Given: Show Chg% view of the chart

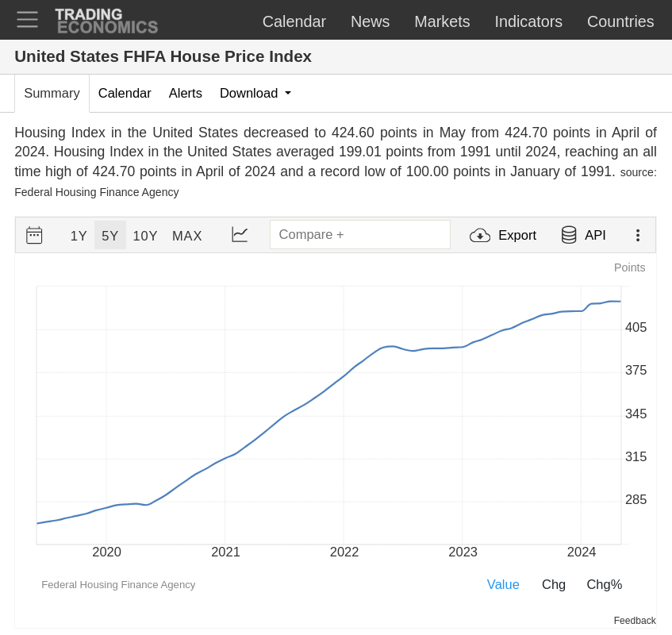Looking at the screenshot, I should tap(604, 584).
